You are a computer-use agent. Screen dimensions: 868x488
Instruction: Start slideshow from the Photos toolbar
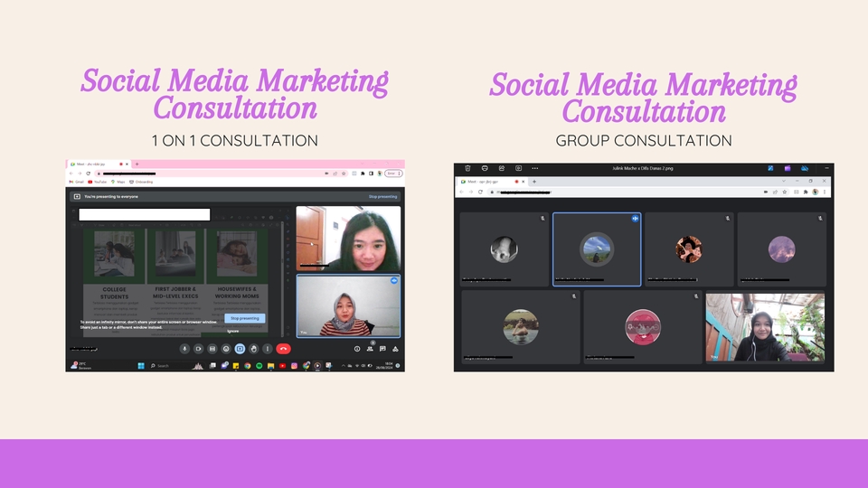[518, 168]
